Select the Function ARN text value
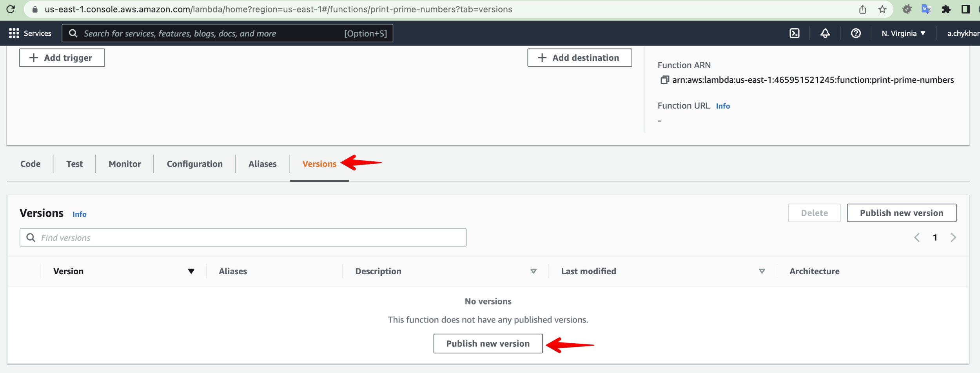The height and width of the screenshot is (373, 980). coord(813,80)
